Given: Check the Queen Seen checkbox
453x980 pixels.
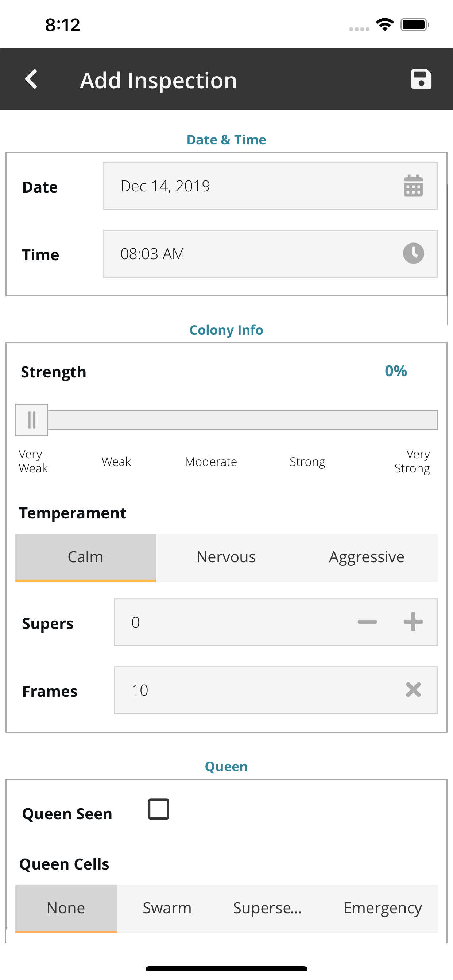Looking at the screenshot, I should (158, 809).
